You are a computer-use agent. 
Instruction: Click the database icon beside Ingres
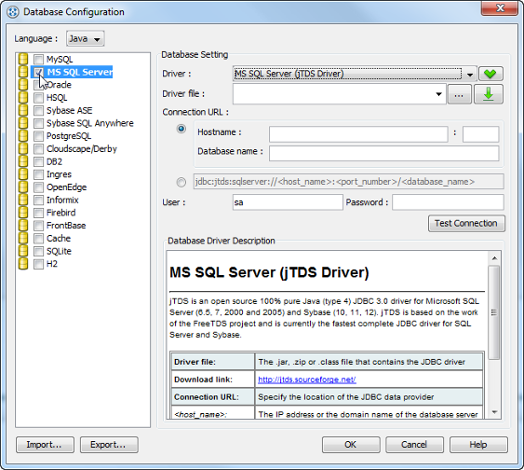(23, 174)
